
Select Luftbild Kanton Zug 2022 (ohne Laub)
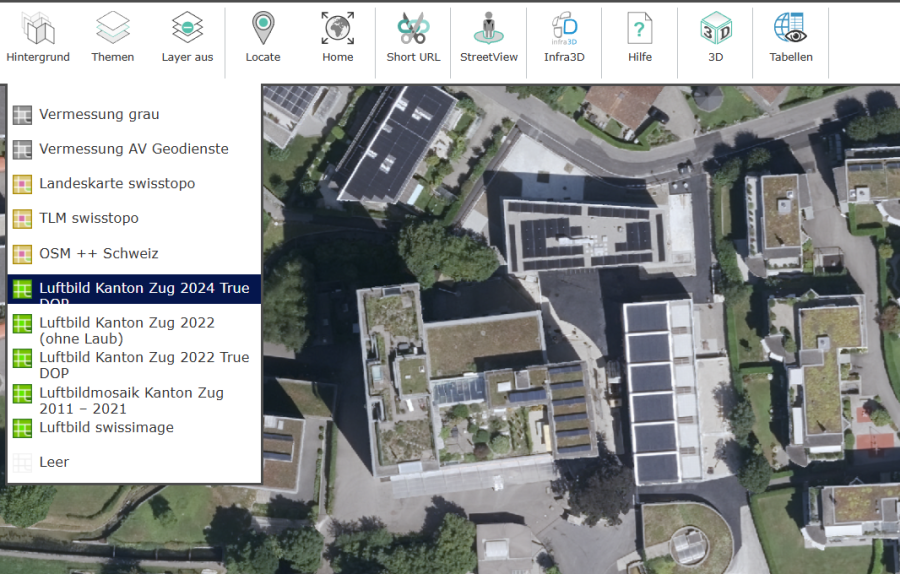pos(126,331)
